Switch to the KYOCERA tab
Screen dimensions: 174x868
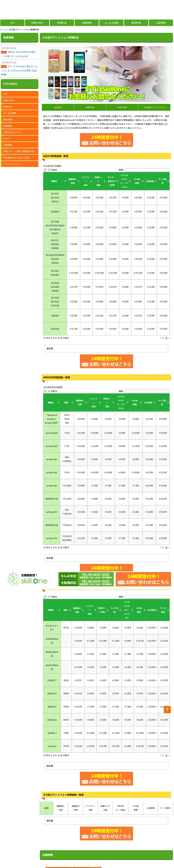pos(122,107)
